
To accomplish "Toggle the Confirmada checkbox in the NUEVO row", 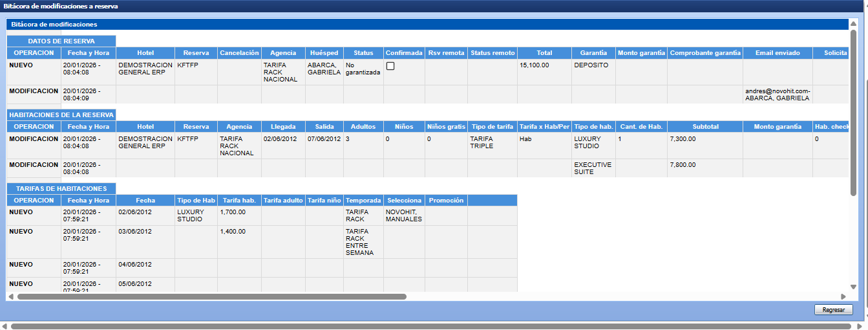I will pos(390,67).
